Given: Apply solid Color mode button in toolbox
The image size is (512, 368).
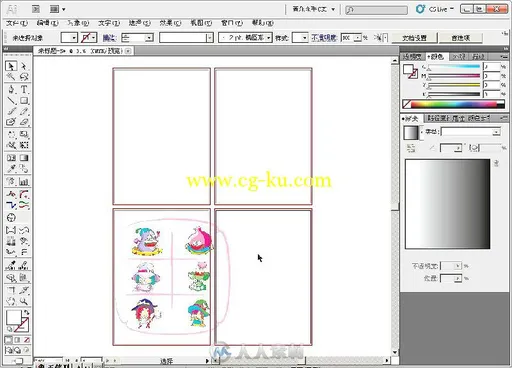Looking at the screenshot, I should (x=9, y=340).
